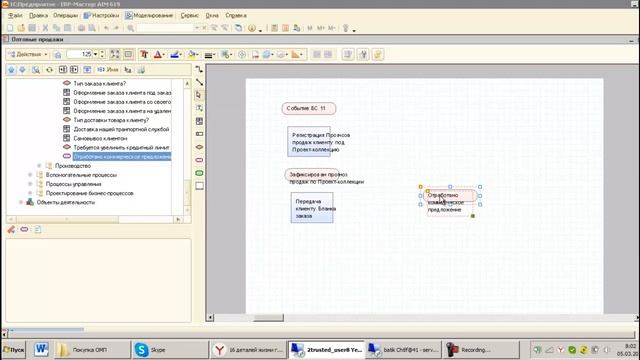Select the text insertion tool in the vertical palette
Image resolution: width=640 pixels, height=360 pixels.
point(199,108)
